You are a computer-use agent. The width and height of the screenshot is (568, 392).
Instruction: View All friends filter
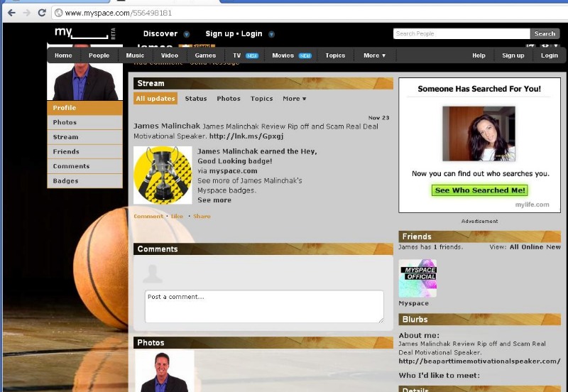514,247
